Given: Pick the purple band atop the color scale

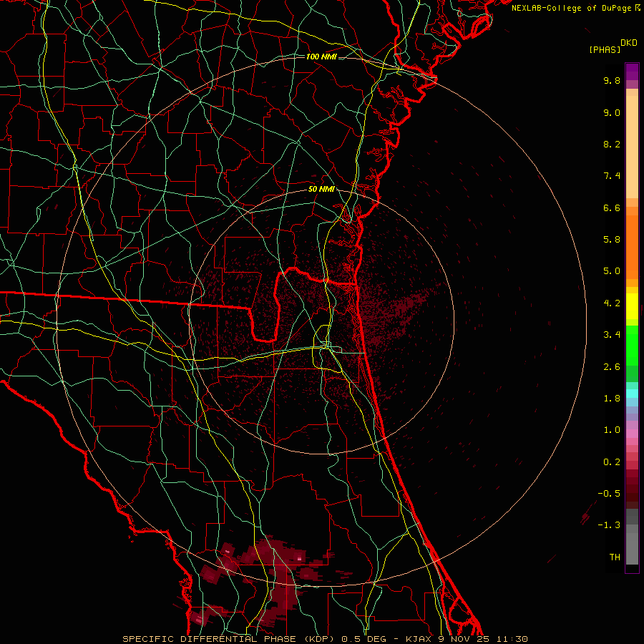Looking at the screenshot, I should click(x=632, y=72).
